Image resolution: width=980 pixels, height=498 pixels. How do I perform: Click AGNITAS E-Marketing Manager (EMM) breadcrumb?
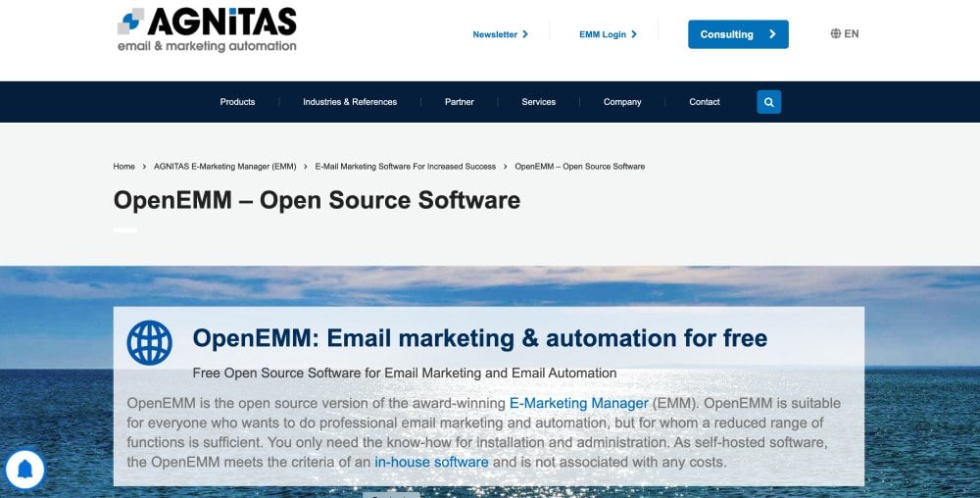tap(225, 167)
